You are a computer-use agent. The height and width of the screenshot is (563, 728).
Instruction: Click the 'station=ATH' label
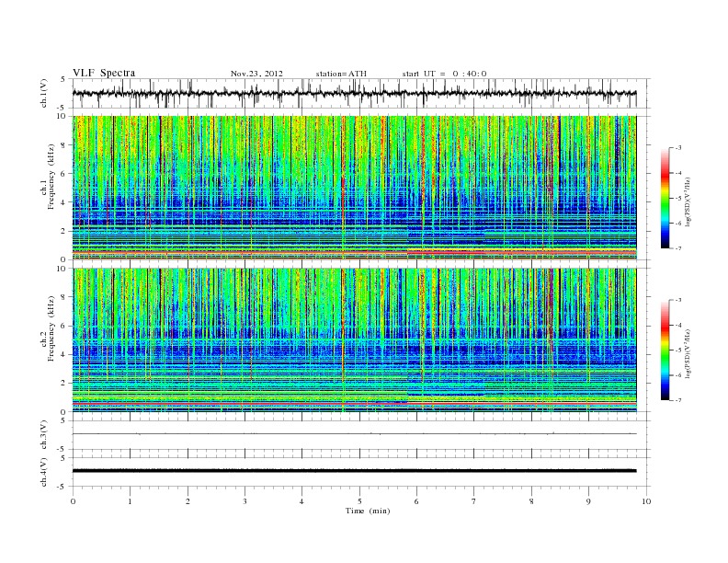coord(341,74)
